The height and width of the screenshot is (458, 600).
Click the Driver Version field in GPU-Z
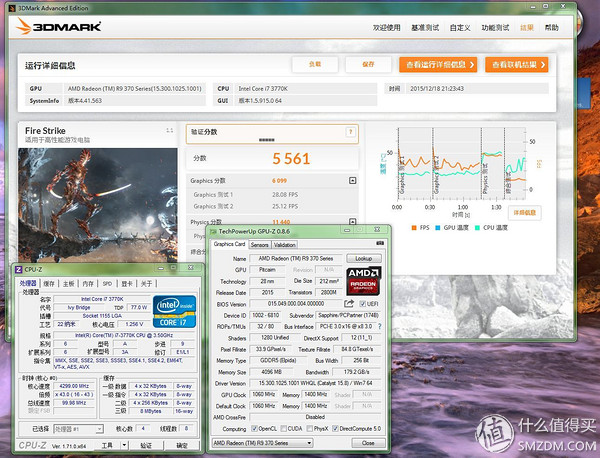tap(315, 383)
